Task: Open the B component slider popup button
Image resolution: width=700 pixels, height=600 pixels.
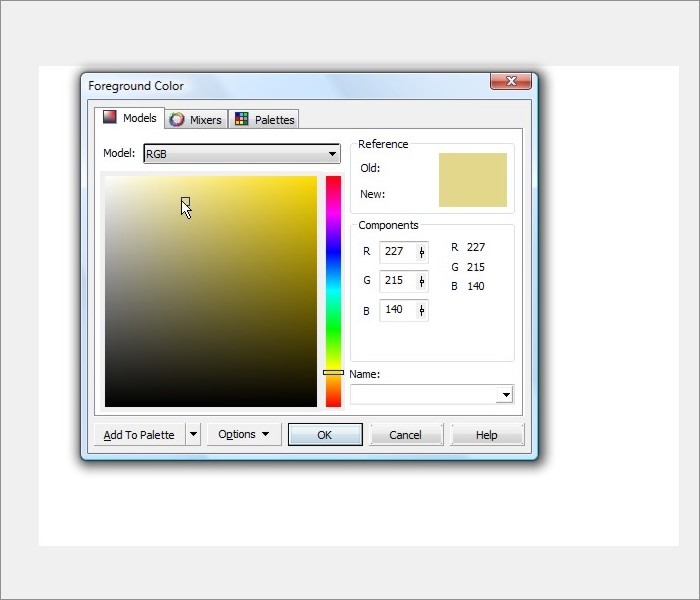Action: 421,310
